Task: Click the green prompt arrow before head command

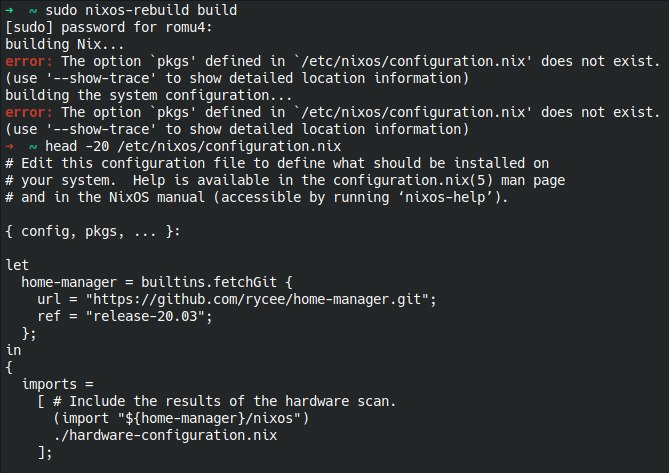Action: pyautogui.click(x=9, y=146)
